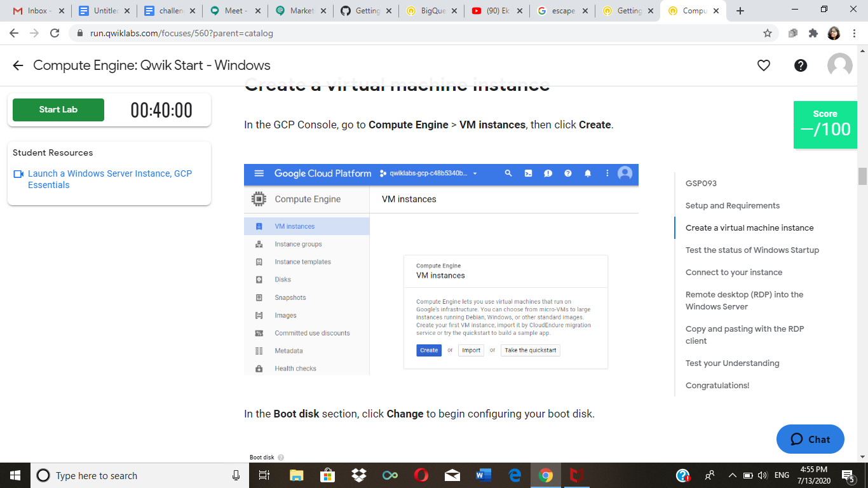Screen dimensions: 868x488
Task: Switch to the BigQuery tab
Action: pyautogui.click(x=431, y=11)
